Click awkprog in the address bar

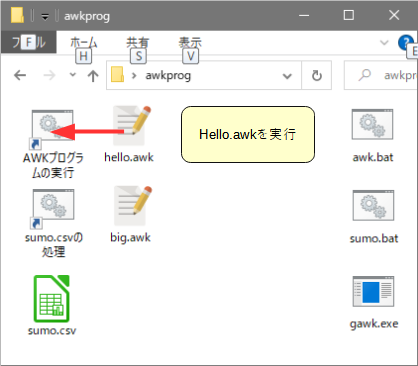[168, 76]
